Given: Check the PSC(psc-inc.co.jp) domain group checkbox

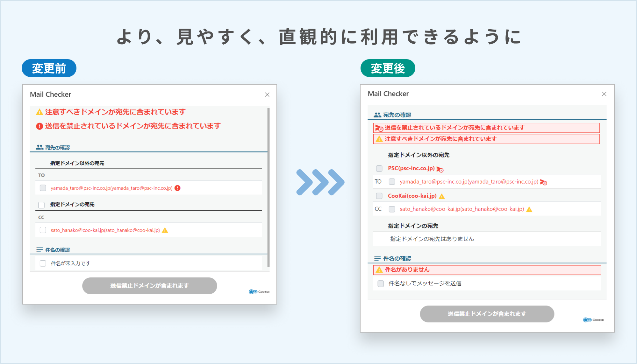Looking at the screenshot, I should [x=379, y=168].
